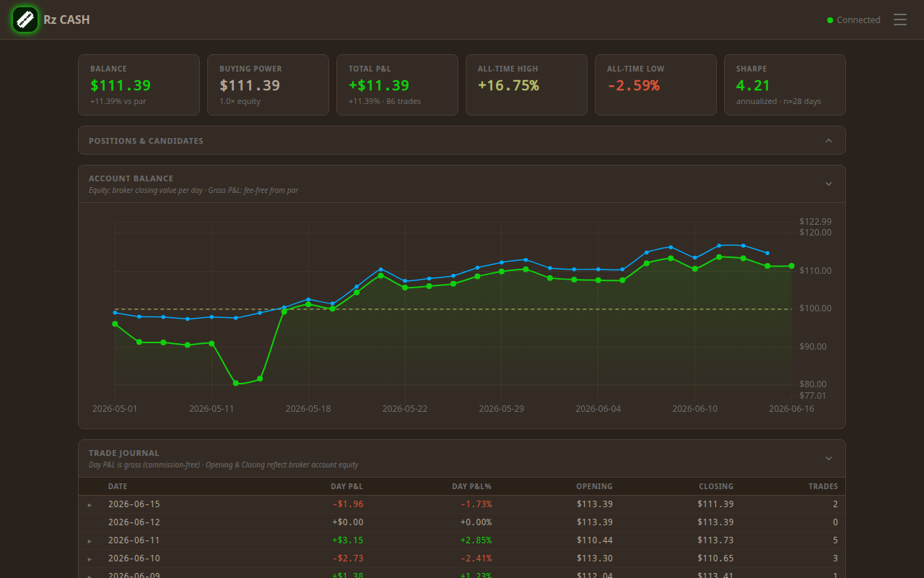Click the All-Time High card
This screenshot has height=578, width=924.
pos(526,85)
